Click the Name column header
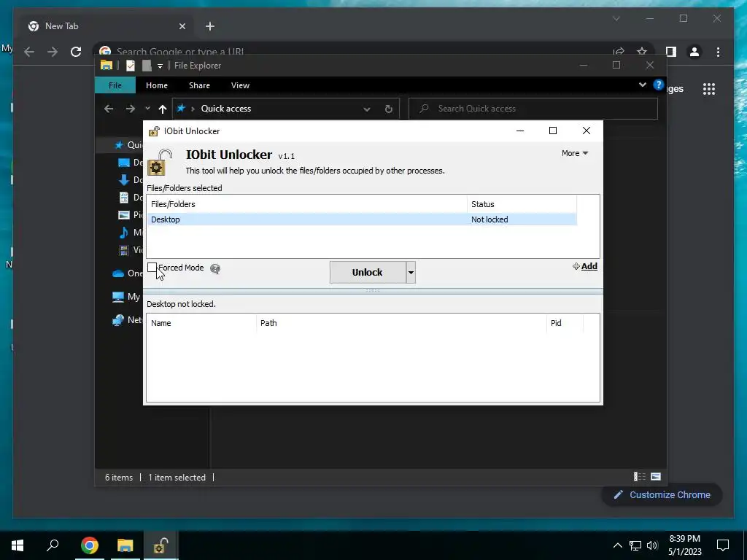This screenshot has width=747, height=560. [201, 323]
